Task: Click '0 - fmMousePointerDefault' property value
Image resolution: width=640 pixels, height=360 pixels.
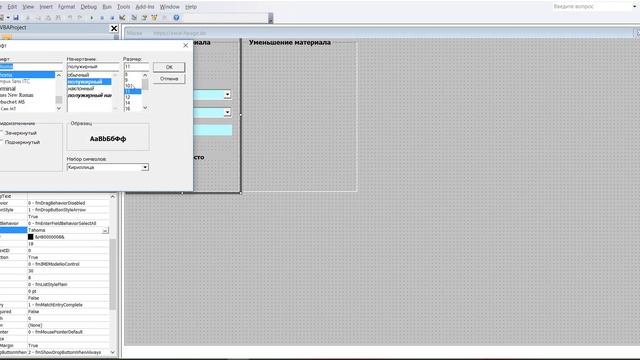Action: [x=55, y=332]
